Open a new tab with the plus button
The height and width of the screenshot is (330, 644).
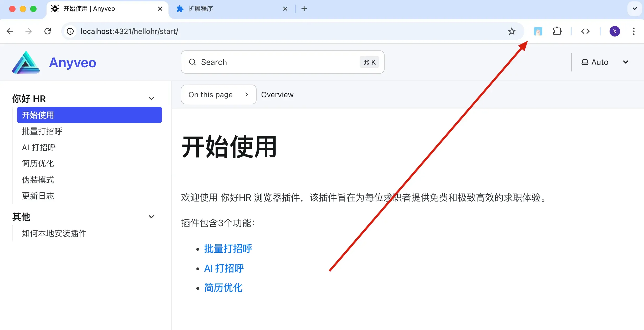click(304, 9)
